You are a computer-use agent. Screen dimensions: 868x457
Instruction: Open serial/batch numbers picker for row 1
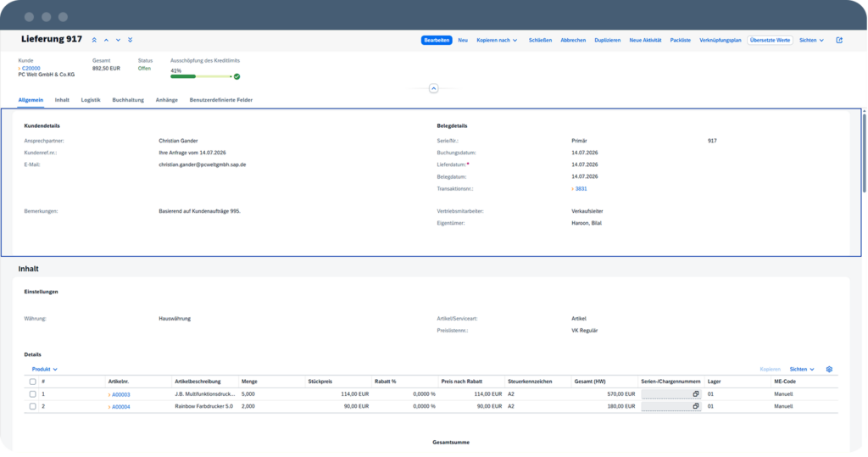coord(696,394)
